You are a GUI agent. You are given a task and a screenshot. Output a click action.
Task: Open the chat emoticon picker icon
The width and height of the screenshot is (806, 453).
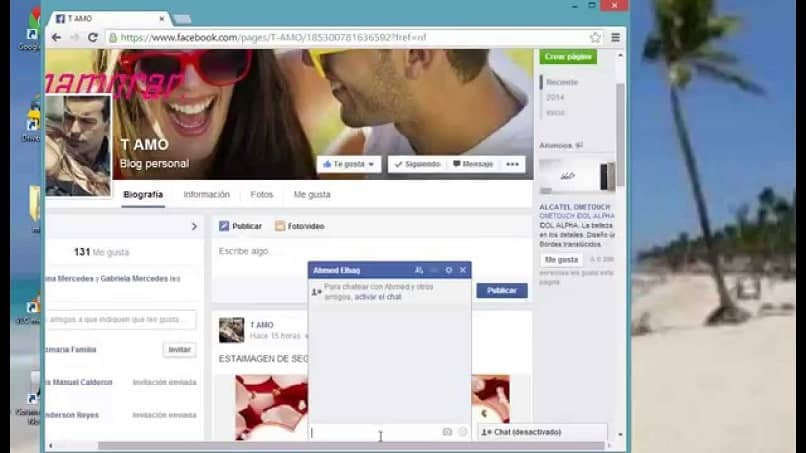click(x=463, y=432)
